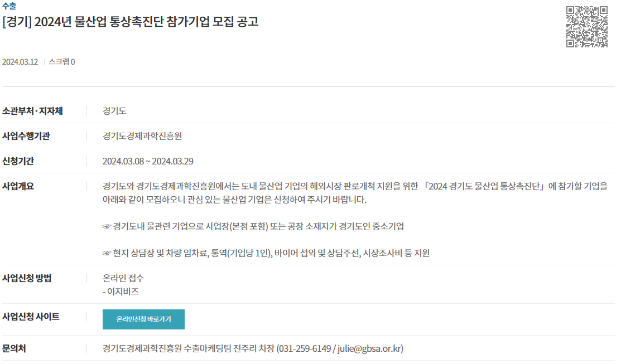Click the 경기도 ministry value
The image size is (621, 364).
[x=114, y=111]
